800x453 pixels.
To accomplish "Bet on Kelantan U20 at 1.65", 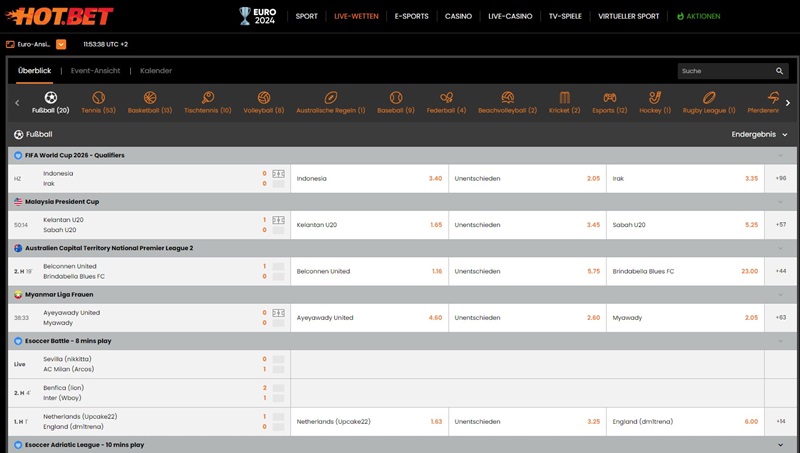I will [369, 225].
